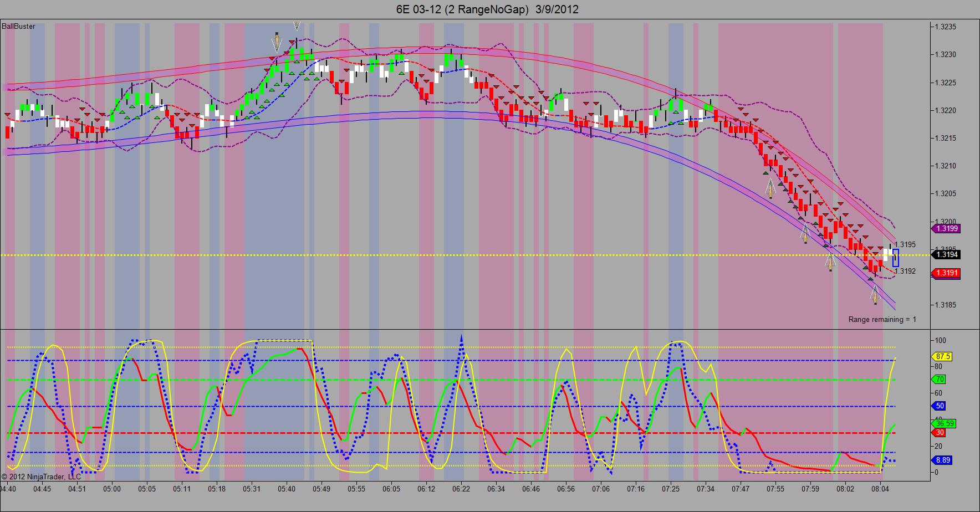Screen dimensions: 980x512
Task: Click the green 70 level marker
Action: point(940,380)
